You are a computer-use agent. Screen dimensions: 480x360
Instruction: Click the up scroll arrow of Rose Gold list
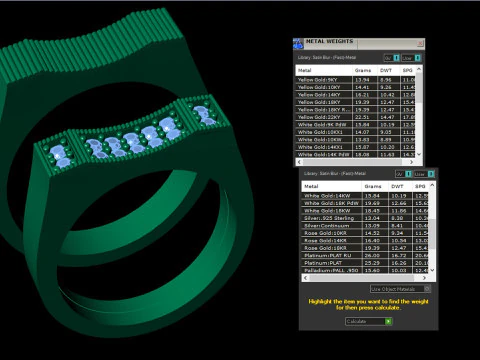(432, 185)
